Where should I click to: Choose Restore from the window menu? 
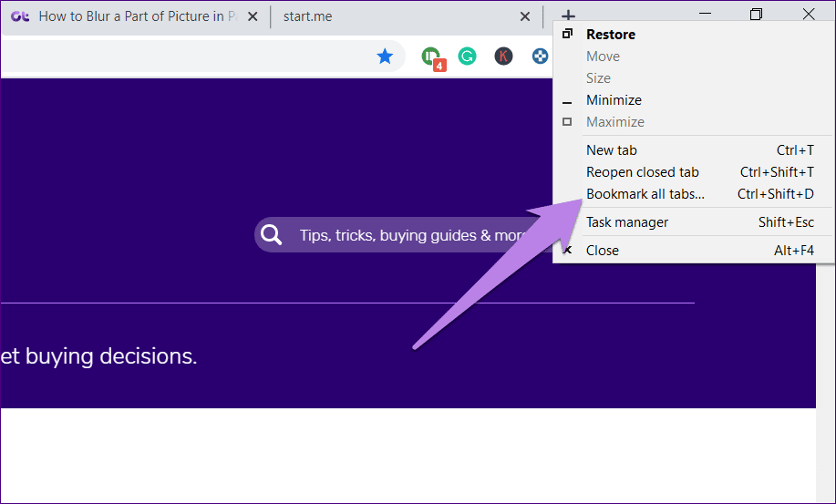click(611, 35)
